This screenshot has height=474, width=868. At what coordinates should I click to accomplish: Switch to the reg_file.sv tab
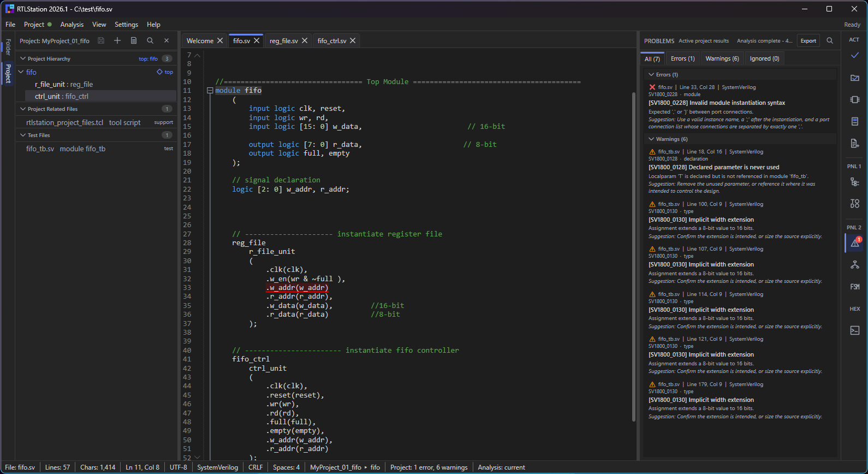tap(284, 40)
